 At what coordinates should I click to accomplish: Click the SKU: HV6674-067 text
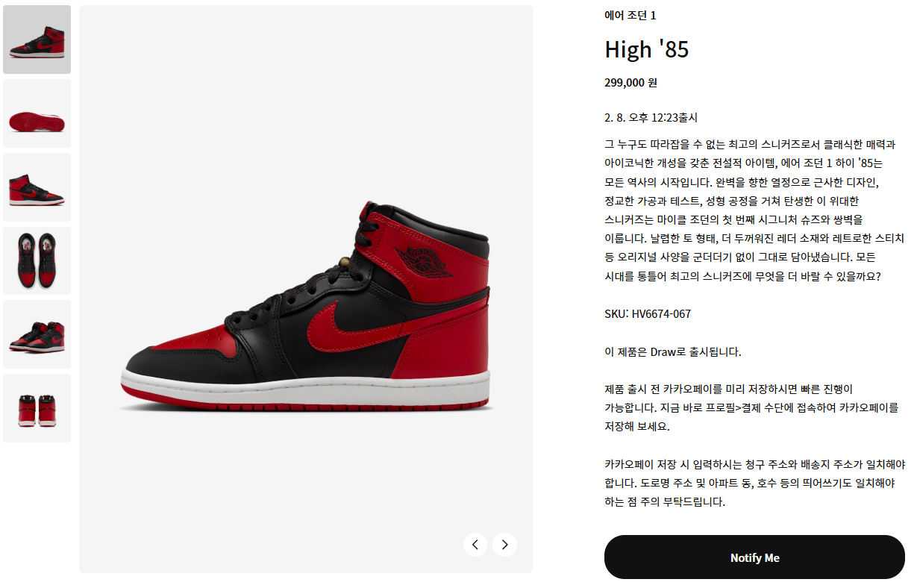coord(648,314)
